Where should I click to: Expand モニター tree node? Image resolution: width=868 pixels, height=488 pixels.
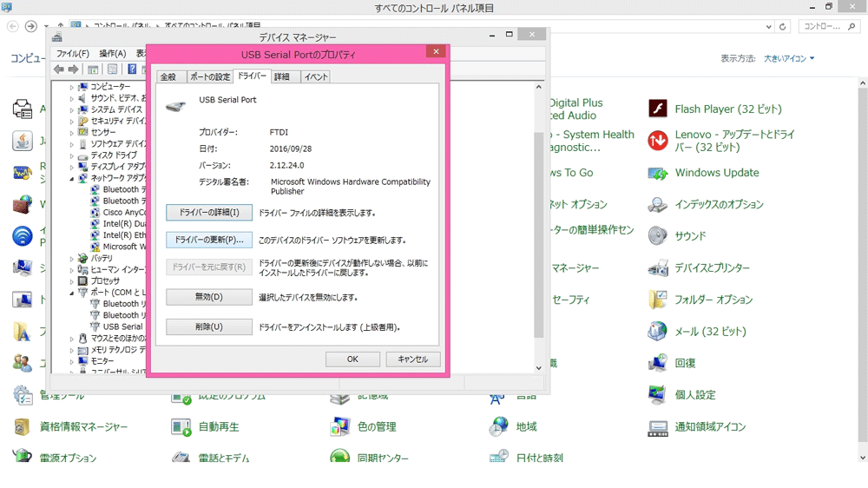(x=71, y=361)
